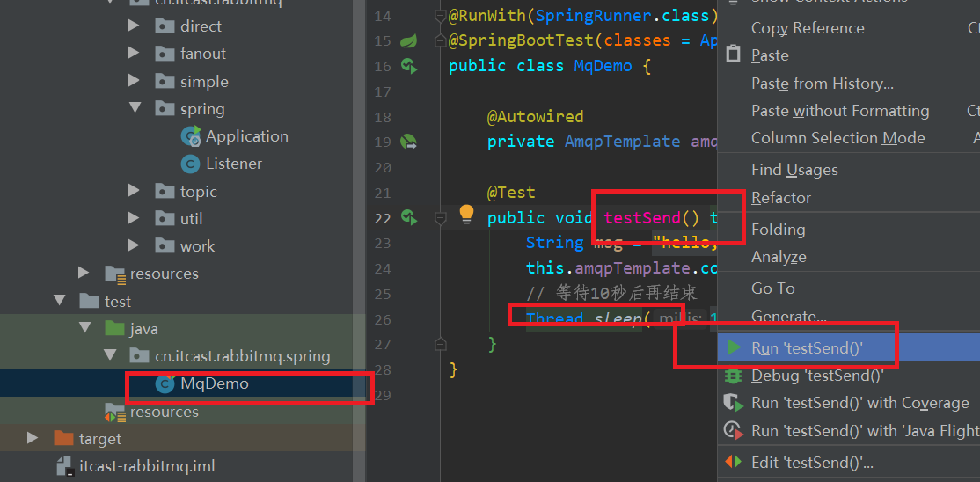The width and height of the screenshot is (980, 482).
Task: Click the testSend method name in code
Action: (x=642, y=218)
